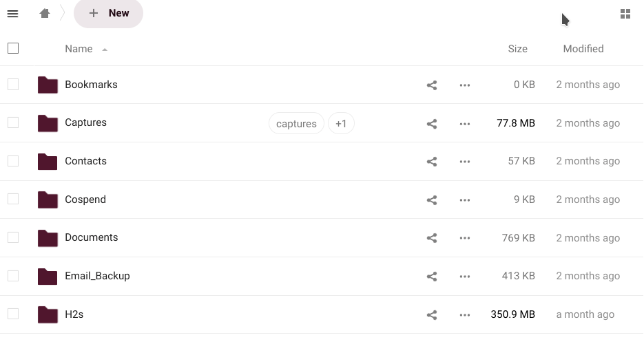Show more options for Email_Backup

465,277
